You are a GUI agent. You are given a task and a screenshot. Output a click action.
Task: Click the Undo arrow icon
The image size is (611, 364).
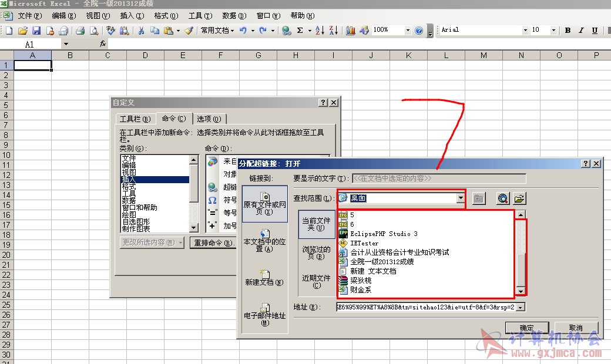click(243, 30)
